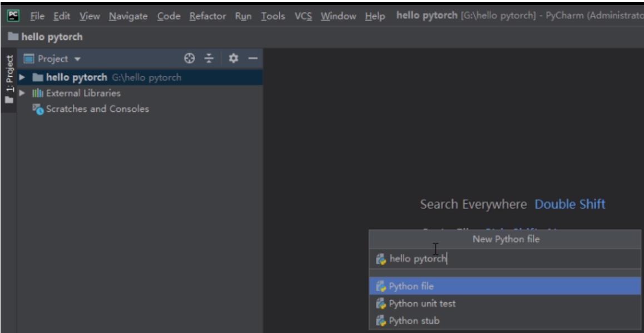
Task: Click the G:\hello pytorch path text in tree
Action: 146,77
